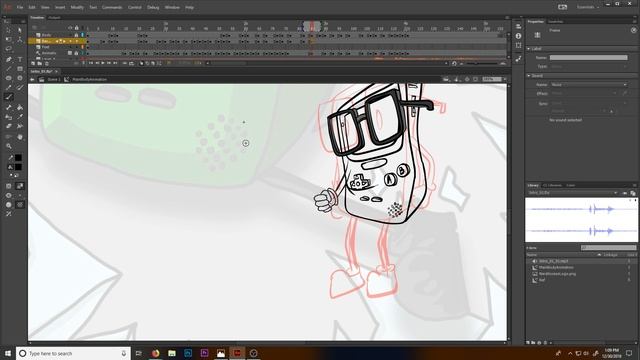Select the Eraser tool
This screenshot has width=640, height=360.
[x=9, y=127]
